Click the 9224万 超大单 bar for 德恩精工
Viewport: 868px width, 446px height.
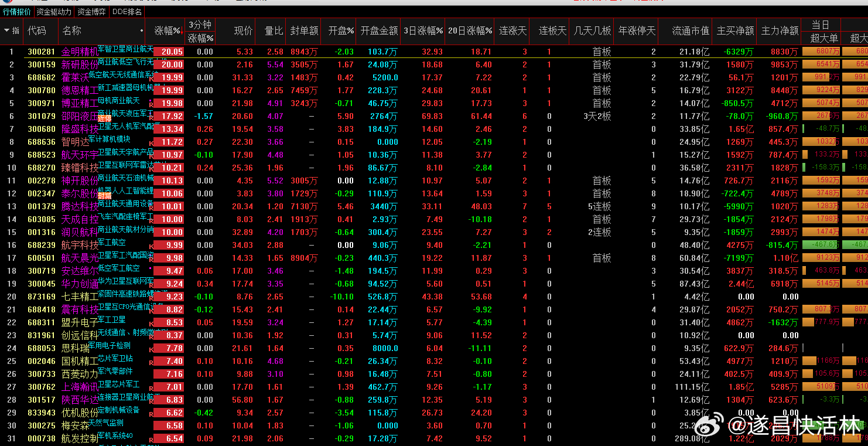pos(821,90)
